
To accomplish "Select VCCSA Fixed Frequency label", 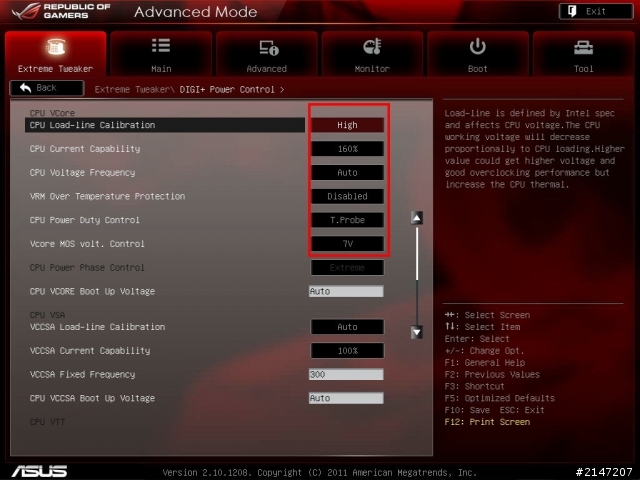I will [x=82, y=374].
